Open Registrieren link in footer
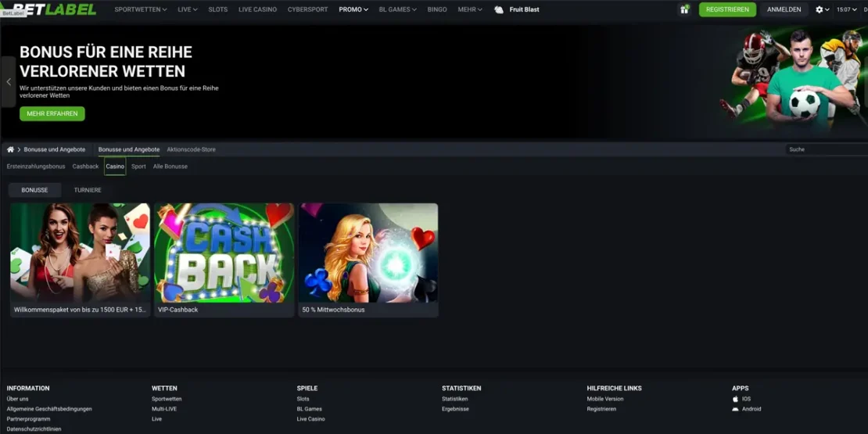 coord(601,409)
